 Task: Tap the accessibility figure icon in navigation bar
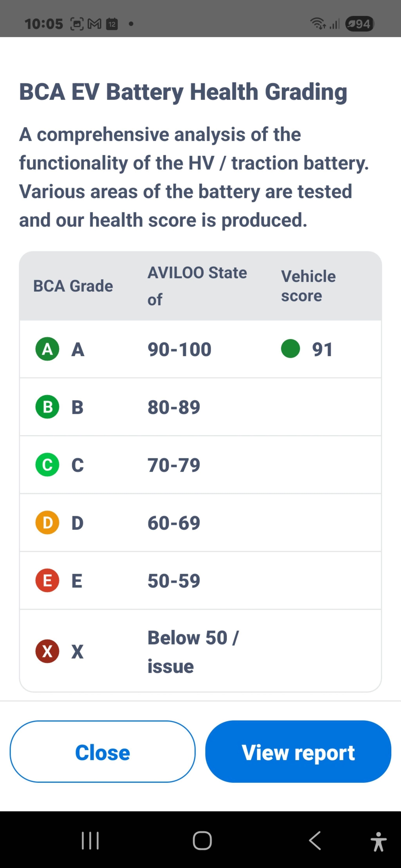378,841
